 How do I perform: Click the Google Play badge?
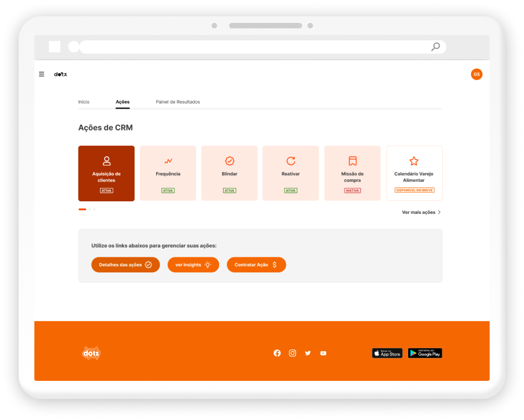point(425,353)
